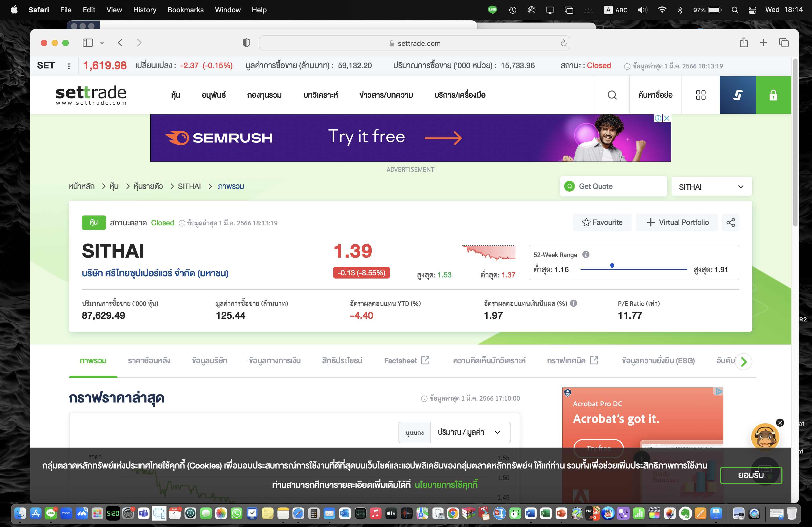Open the อนุพันธ์ navigation menu

point(214,95)
